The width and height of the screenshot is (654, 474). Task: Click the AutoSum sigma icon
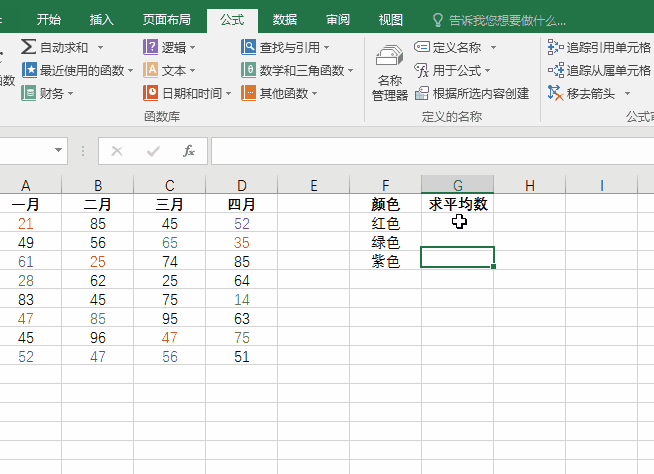pos(28,47)
